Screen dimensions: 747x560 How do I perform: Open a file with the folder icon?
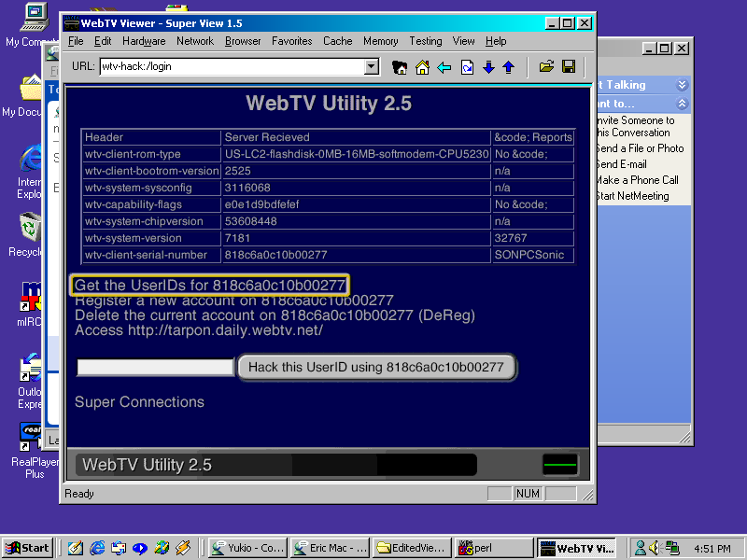pyautogui.click(x=547, y=67)
